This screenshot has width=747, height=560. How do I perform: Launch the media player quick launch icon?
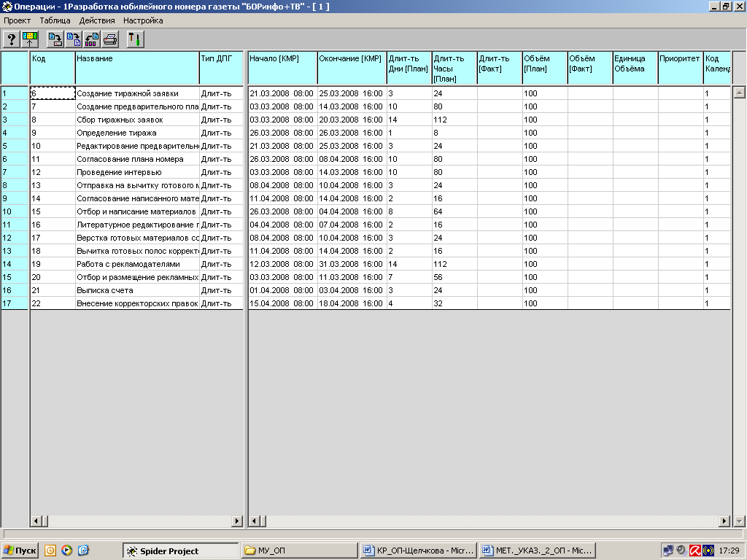(66, 551)
